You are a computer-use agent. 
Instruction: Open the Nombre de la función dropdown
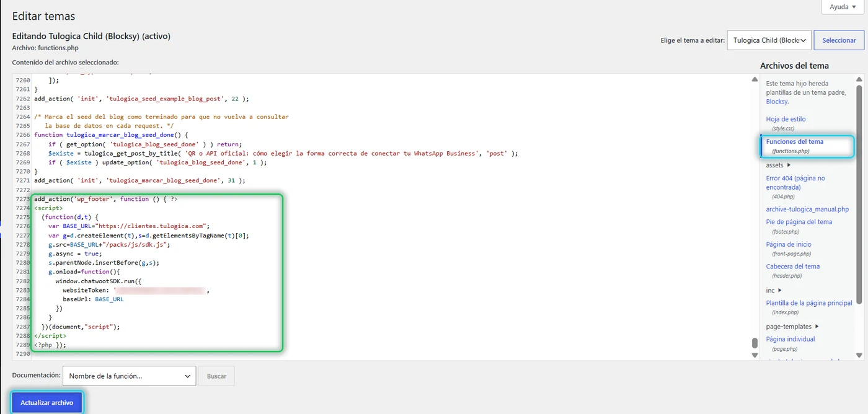coord(130,376)
